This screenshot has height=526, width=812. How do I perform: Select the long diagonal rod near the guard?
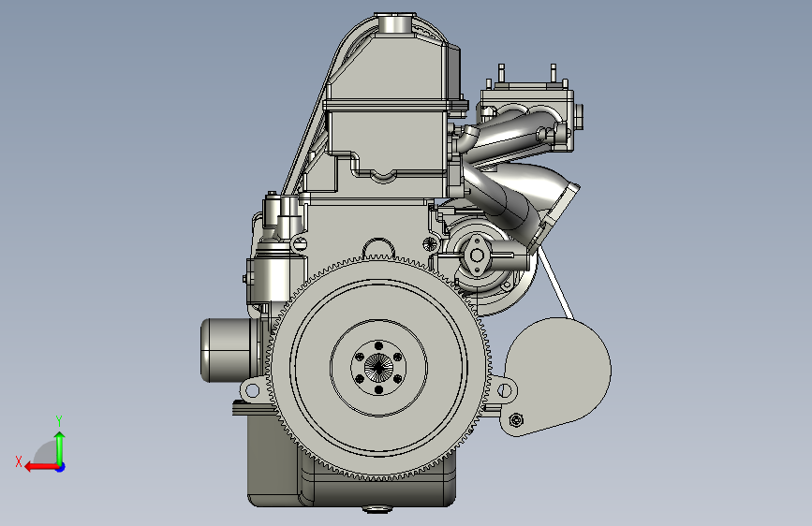click(x=555, y=284)
